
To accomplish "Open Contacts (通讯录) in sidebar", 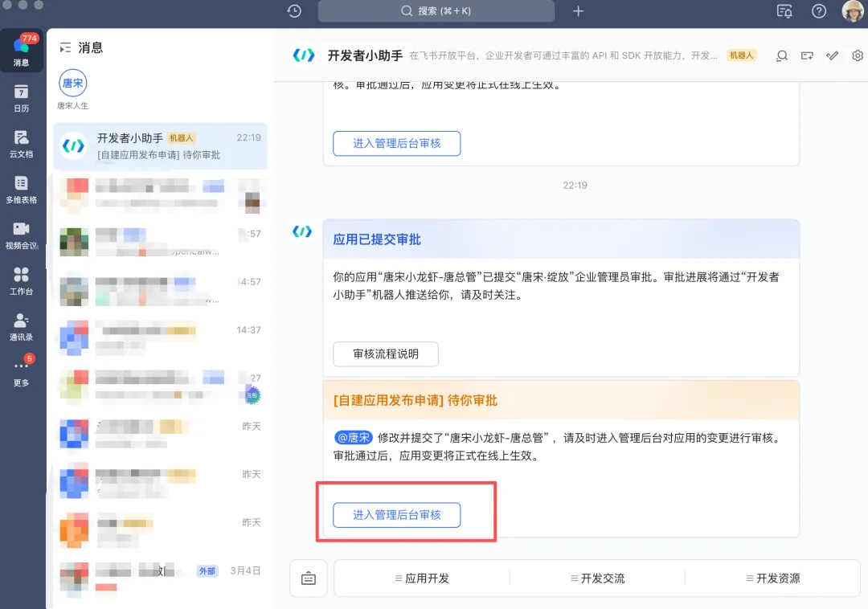I will click(x=22, y=327).
